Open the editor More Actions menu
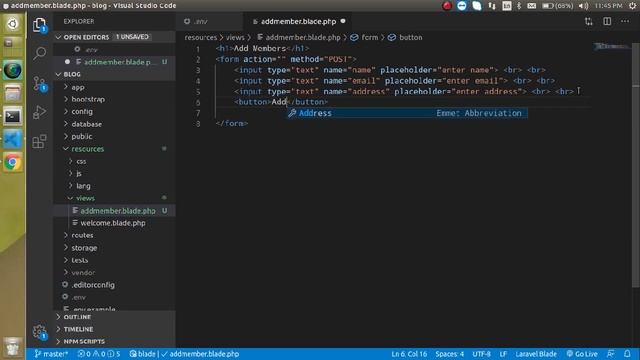This screenshot has width=640, height=360. 625,21
